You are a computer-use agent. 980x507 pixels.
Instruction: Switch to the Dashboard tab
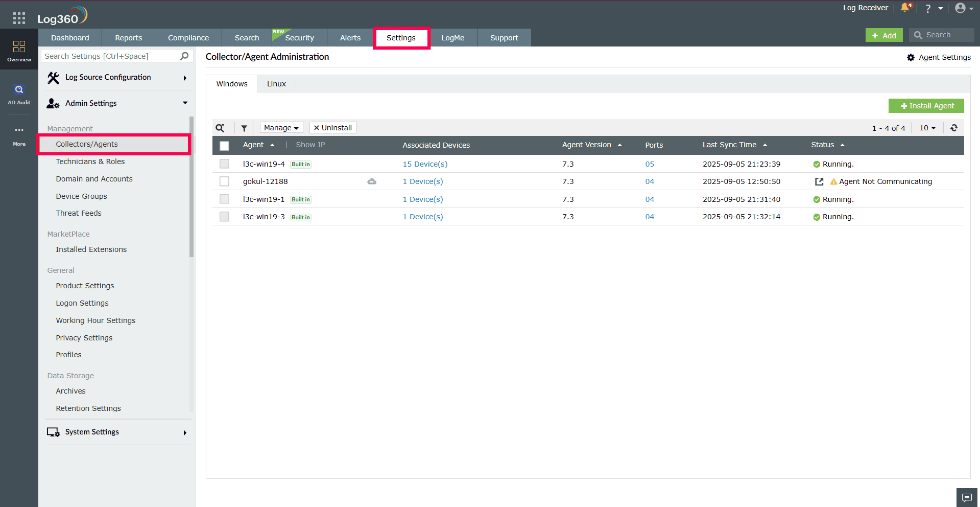pos(70,38)
